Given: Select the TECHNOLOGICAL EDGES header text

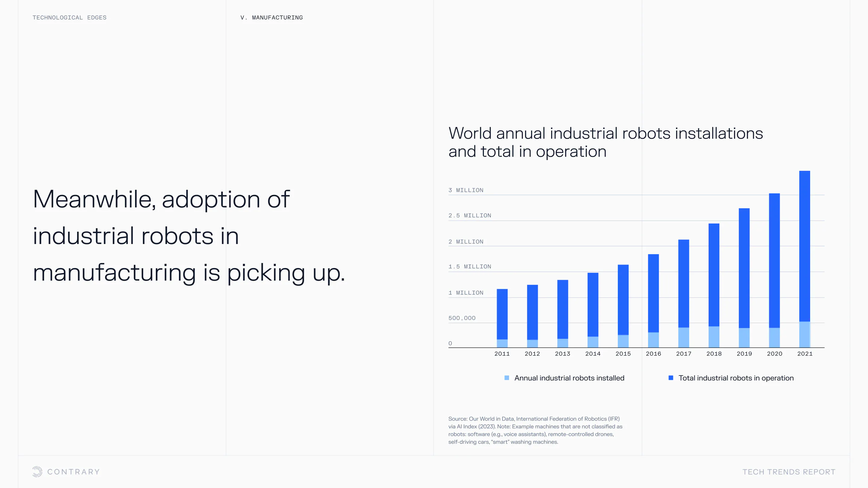Looking at the screenshot, I should tap(69, 17).
